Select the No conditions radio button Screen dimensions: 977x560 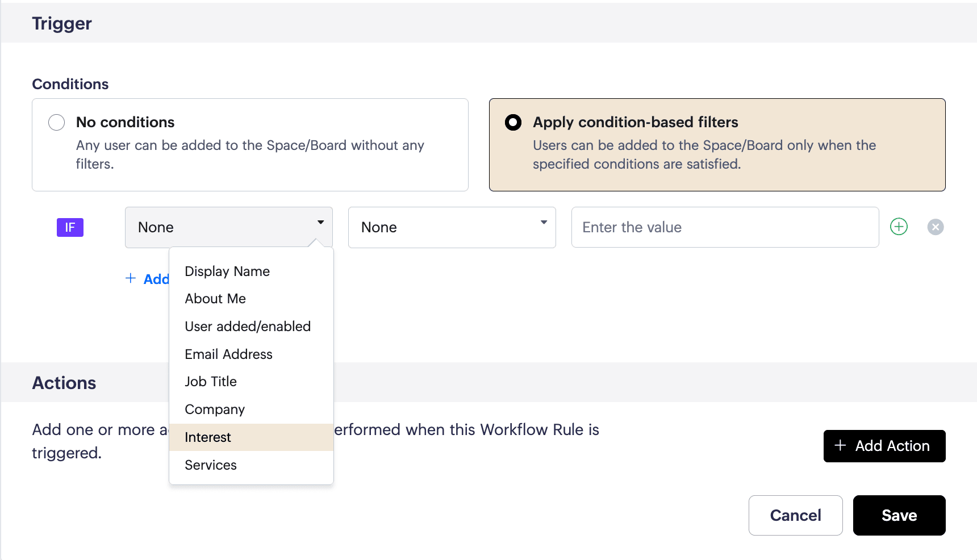point(57,122)
